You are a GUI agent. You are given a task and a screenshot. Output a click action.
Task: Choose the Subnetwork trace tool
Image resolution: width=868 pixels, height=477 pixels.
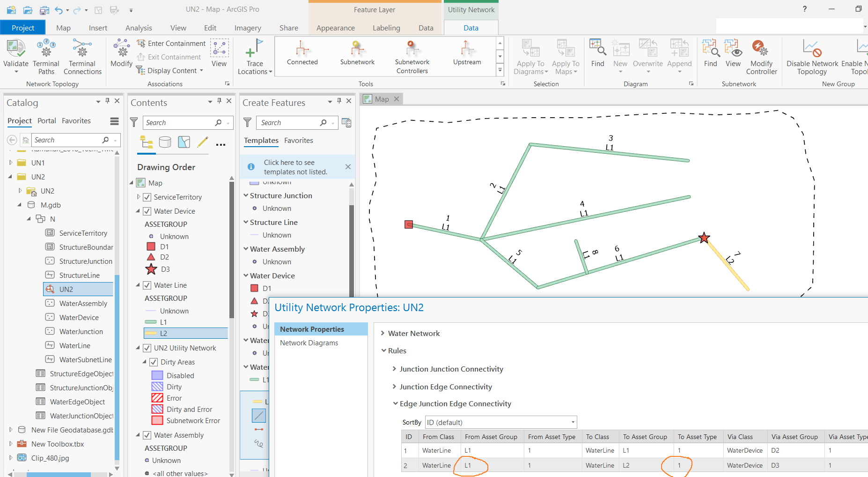click(x=357, y=52)
